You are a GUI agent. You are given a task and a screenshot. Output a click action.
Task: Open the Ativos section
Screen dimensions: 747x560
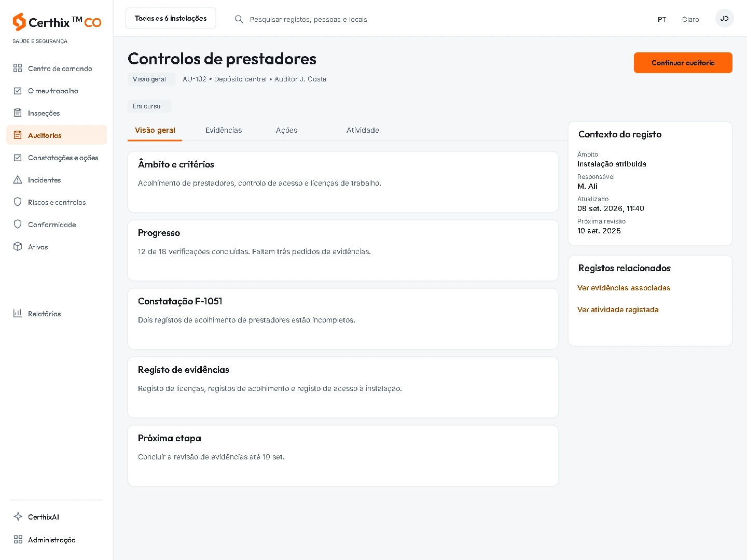pos(57,247)
